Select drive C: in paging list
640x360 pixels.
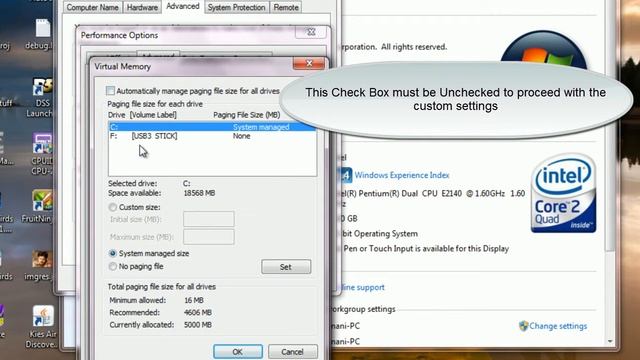212,127
